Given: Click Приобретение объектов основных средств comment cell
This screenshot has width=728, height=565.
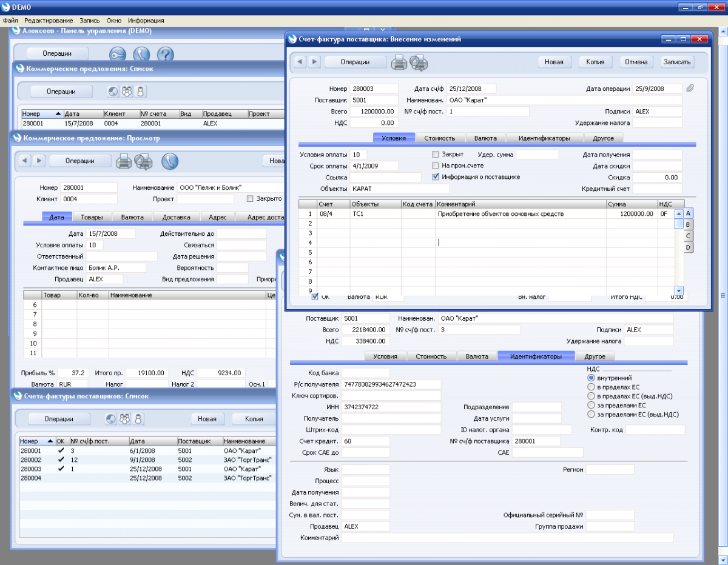Looking at the screenshot, I should [521, 214].
